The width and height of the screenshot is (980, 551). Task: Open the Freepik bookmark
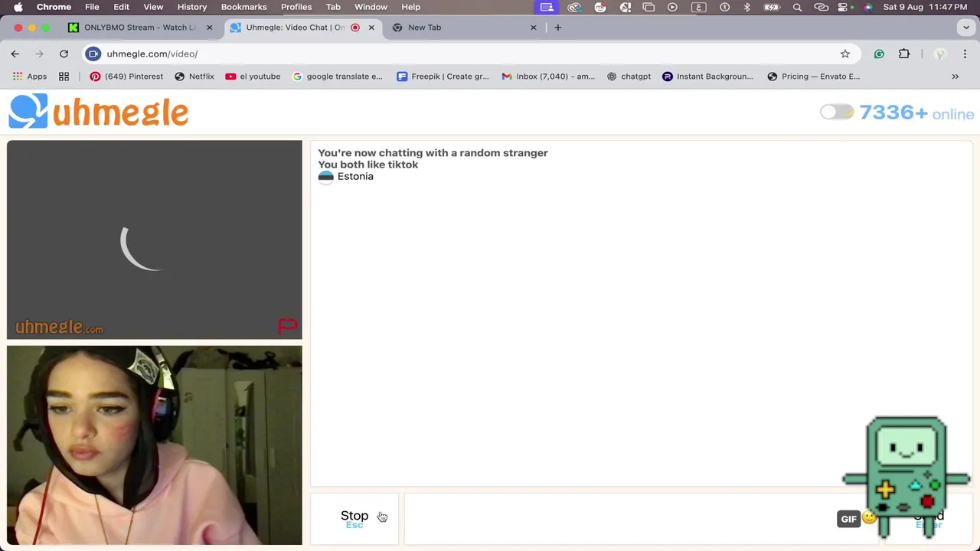pos(443,77)
